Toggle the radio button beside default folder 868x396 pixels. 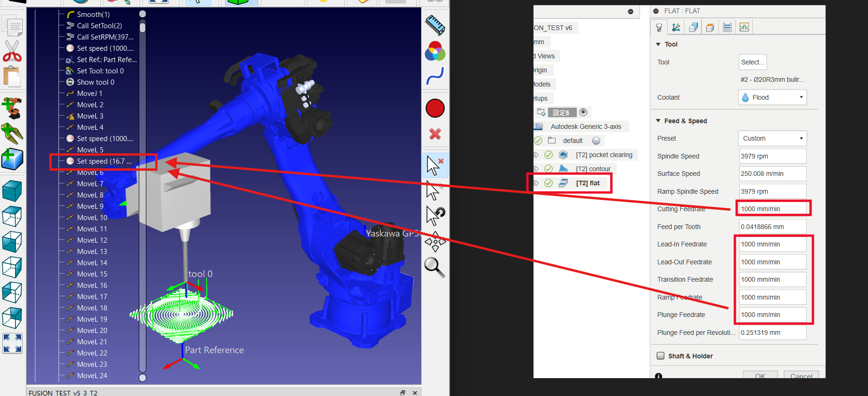click(596, 141)
